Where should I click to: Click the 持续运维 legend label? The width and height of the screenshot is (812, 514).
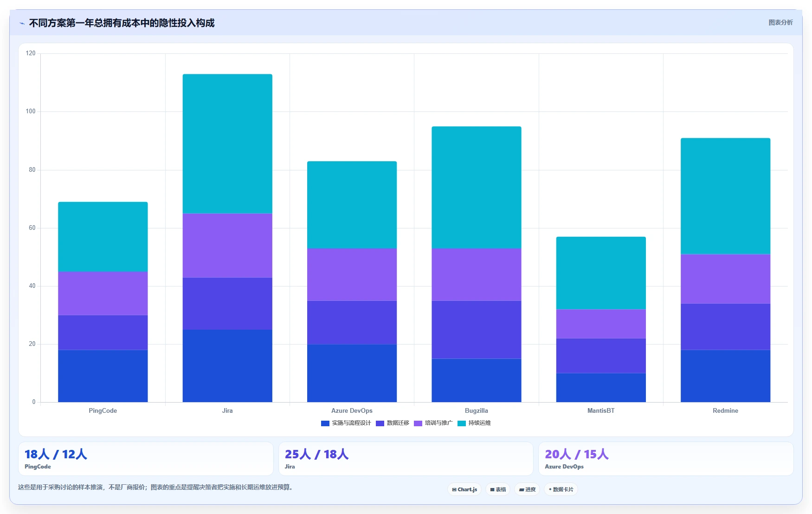480,423
